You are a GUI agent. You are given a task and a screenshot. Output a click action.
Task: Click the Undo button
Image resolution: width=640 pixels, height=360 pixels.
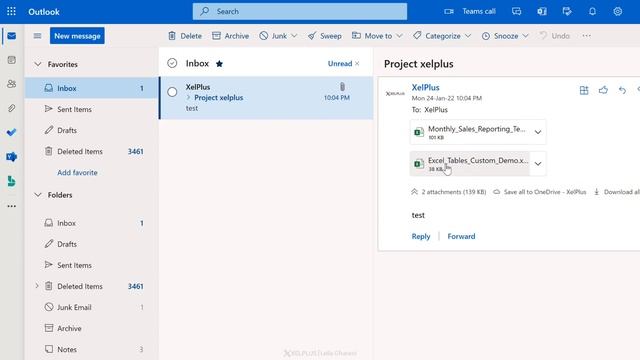[554, 36]
